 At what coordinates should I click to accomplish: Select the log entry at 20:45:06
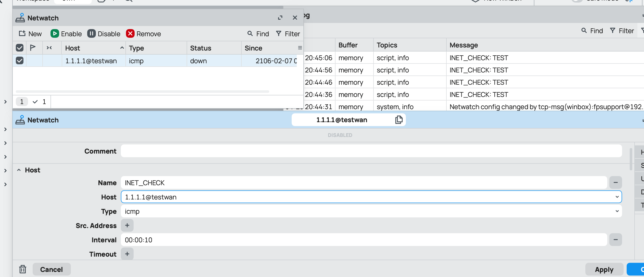tap(474, 58)
